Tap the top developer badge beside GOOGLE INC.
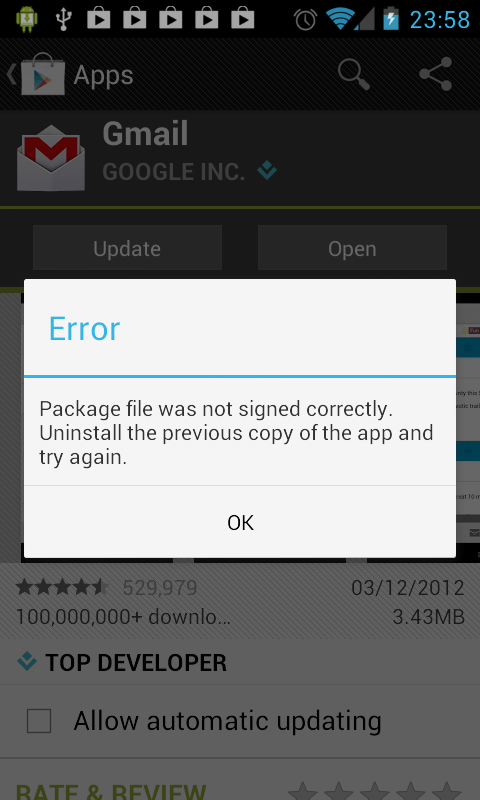Image resolution: width=480 pixels, height=800 pixels. point(267,171)
